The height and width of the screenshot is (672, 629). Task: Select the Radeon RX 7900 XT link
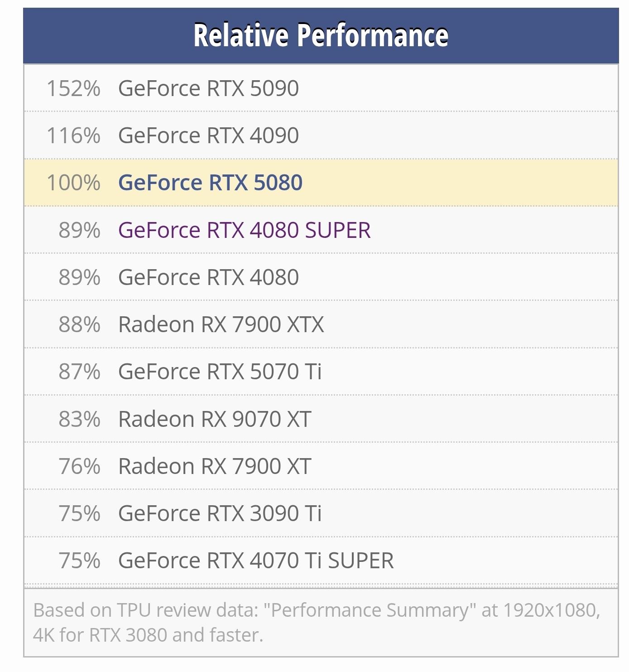[x=215, y=466]
